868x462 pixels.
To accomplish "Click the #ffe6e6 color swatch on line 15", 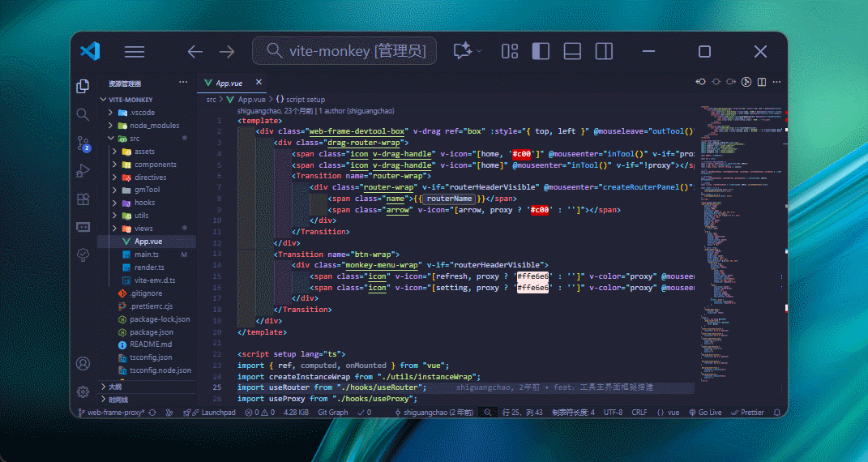I will click(532, 276).
